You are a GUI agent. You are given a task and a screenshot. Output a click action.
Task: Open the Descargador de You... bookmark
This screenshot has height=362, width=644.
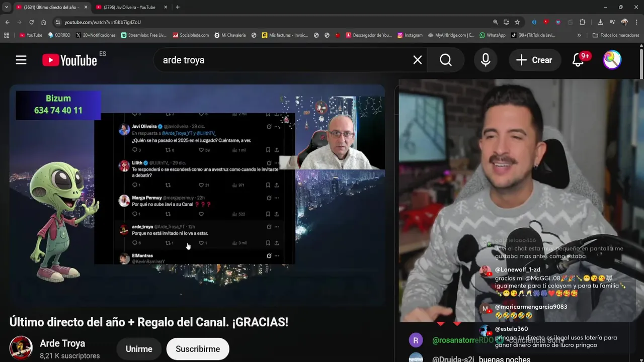tap(369, 35)
